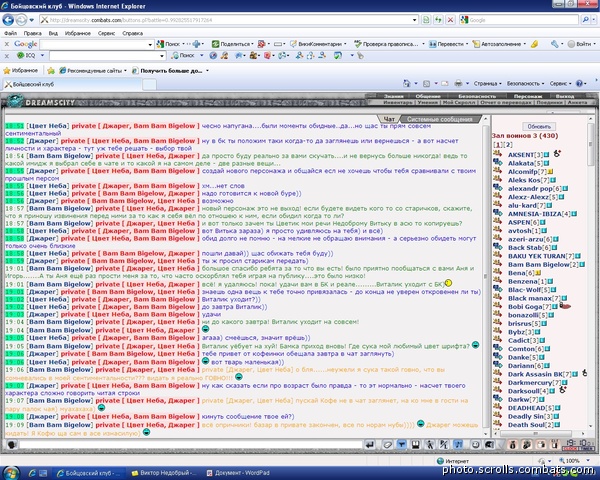The height and width of the screenshot is (480, 600).
Task: Open the Файл menu
Action: [x=10, y=33]
